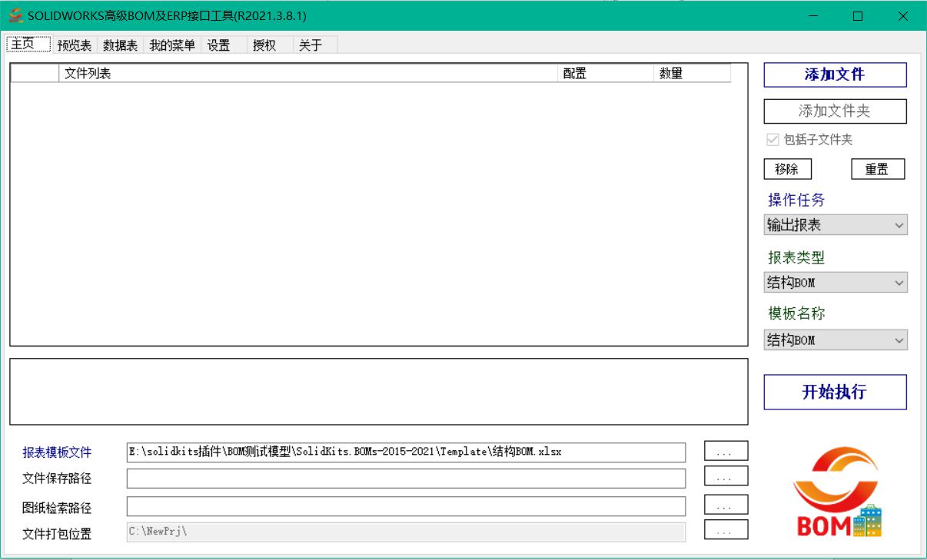This screenshot has height=560, width=927.
Task: Click the 重置 button
Action: [x=878, y=169]
